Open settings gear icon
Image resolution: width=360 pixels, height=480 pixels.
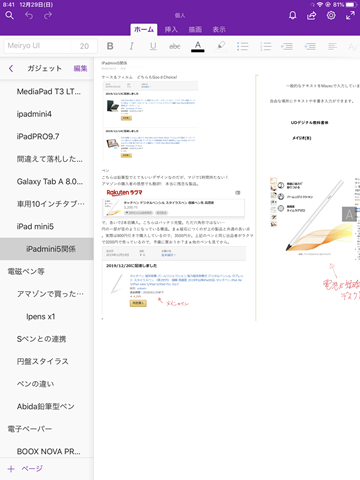[331, 15]
